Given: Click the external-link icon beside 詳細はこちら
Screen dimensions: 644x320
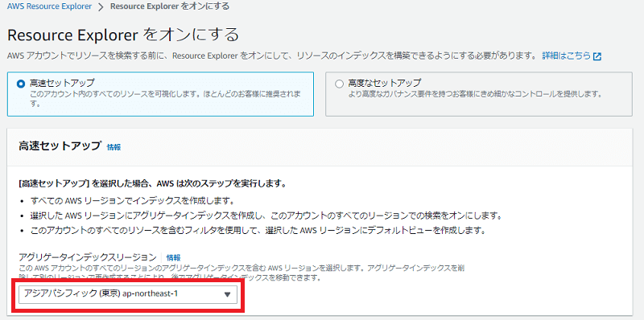Looking at the screenshot, I should 597,56.
